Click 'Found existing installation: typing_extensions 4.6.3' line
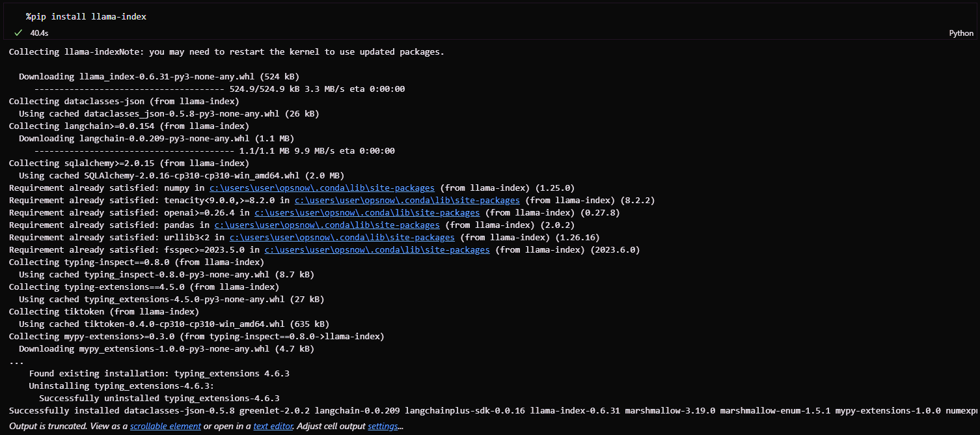Screen dimensions: 980x435 coord(159,373)
